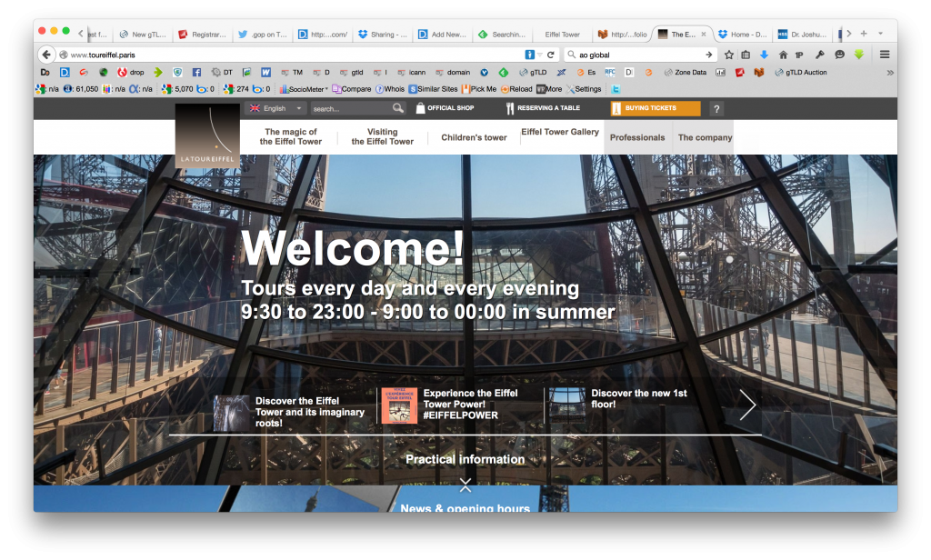Open the list all tabs dropdown arrow
Image resolution: width=931 pixels, height=560 pixels.
880,34
